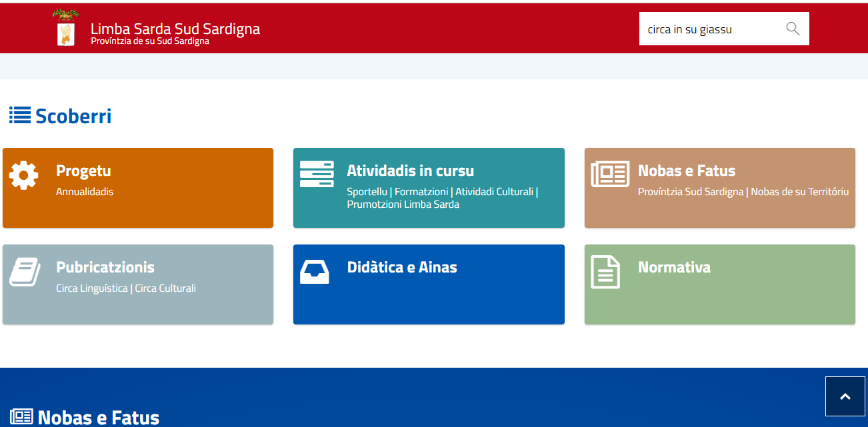The image size is (868, 427).
Task: Click the book icon on Pubricatzionis tile
Action: [x=25, y=272]
